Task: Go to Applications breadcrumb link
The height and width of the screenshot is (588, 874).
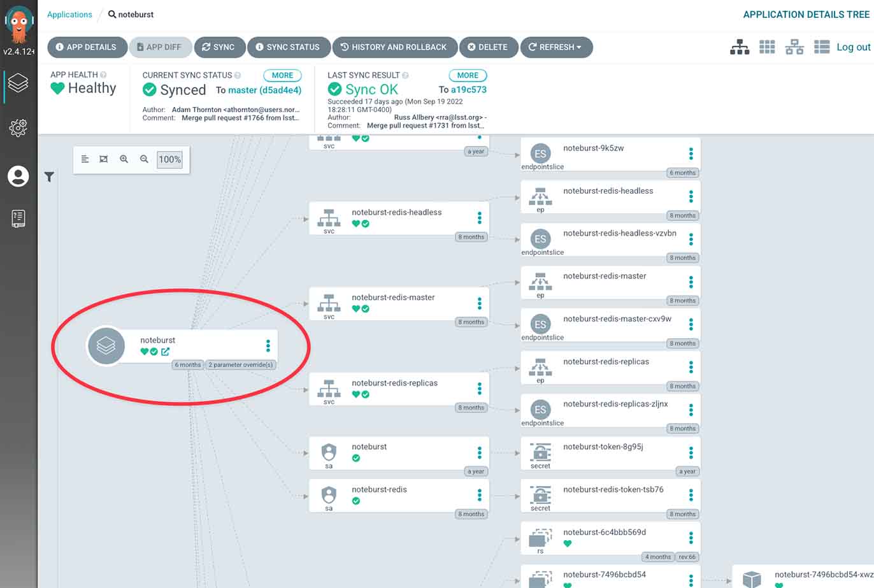Action: [69, 14]
